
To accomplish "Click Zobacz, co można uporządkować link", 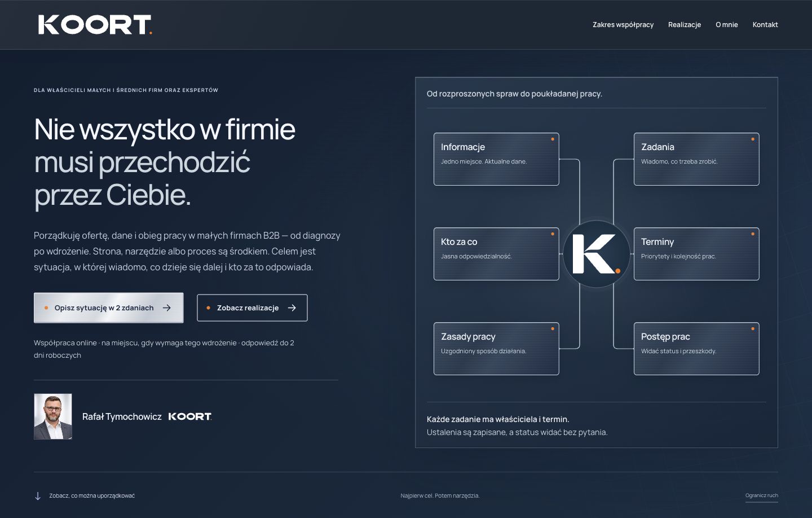I will point(92,496).
